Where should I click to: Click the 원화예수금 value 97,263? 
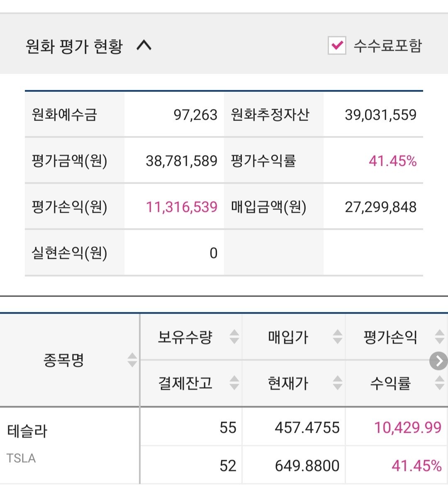(x=195, y=115)
